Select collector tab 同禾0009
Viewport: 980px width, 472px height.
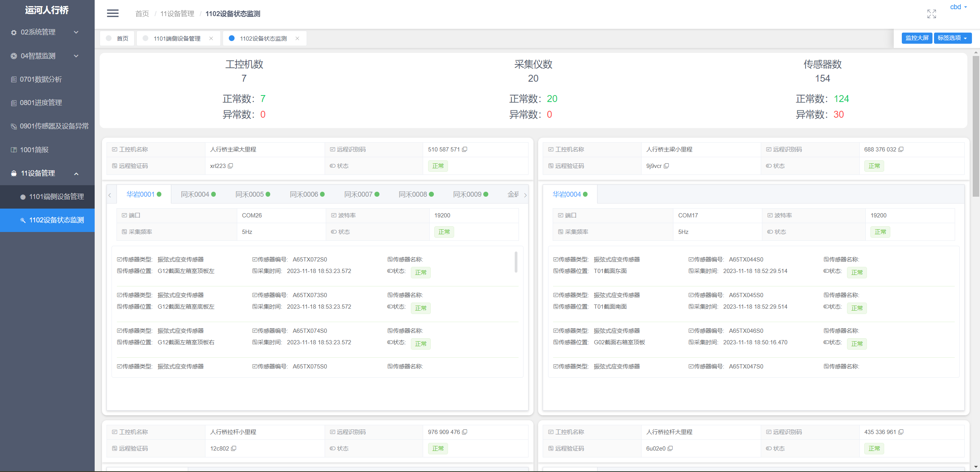[470, 194]
